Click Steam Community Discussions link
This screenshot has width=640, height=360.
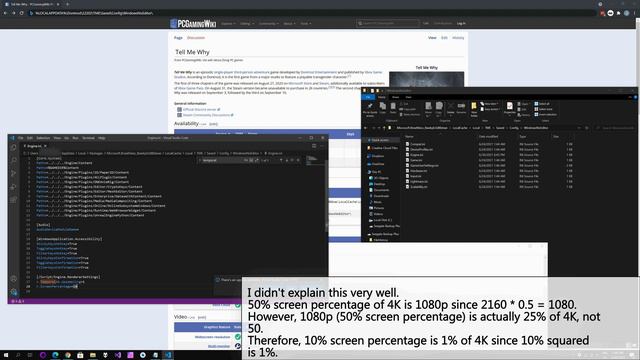coord(206,115)
